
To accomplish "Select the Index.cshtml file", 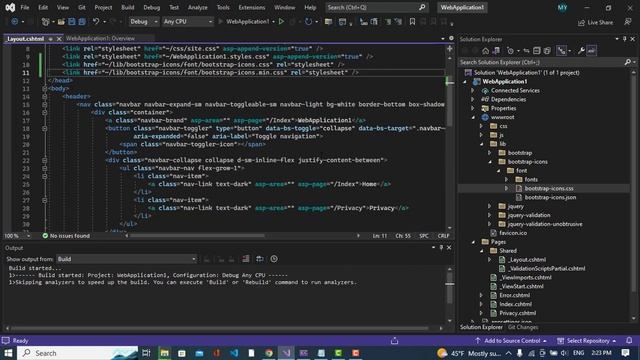I will 515,304.
